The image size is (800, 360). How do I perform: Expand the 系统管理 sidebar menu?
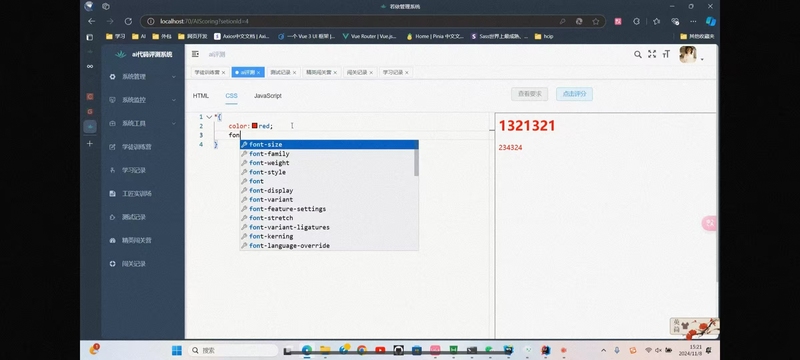click(x=143, y=76)
